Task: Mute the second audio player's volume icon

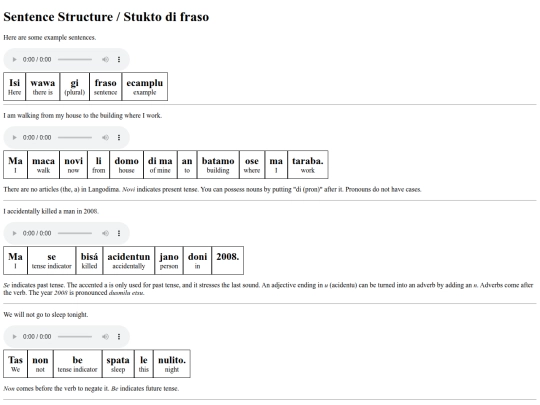Action: tap(105, 137)
